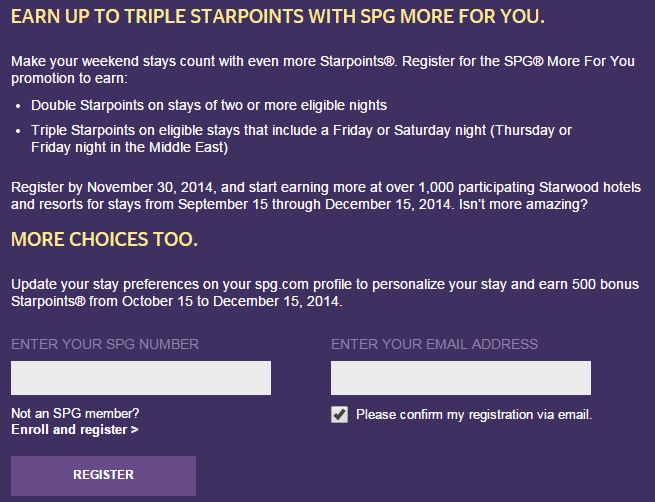Click the 'Not an SPG member?' text
Image resolution: width=655 pixels, height=502 pixels.
point(75,413)
